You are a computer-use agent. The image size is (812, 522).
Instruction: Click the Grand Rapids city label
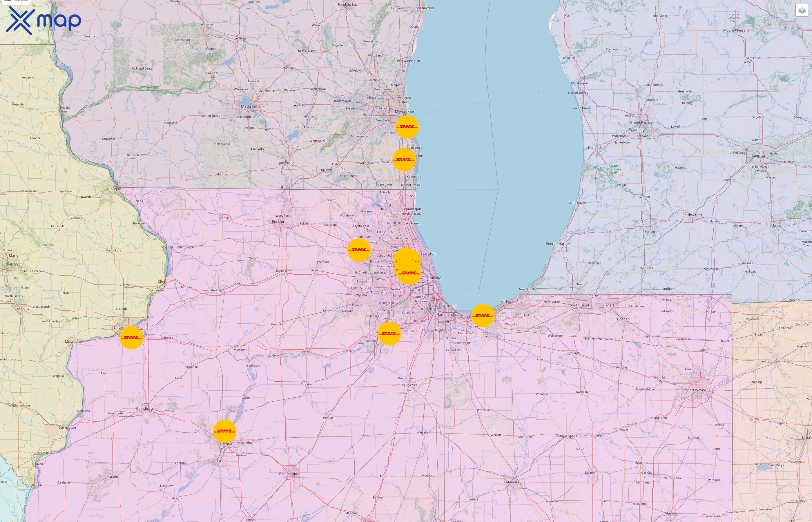tap(641, 122)
